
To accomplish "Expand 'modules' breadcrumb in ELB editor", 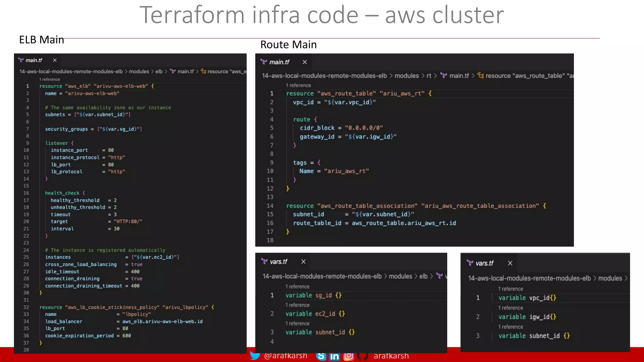I will (x=139, y=71).
